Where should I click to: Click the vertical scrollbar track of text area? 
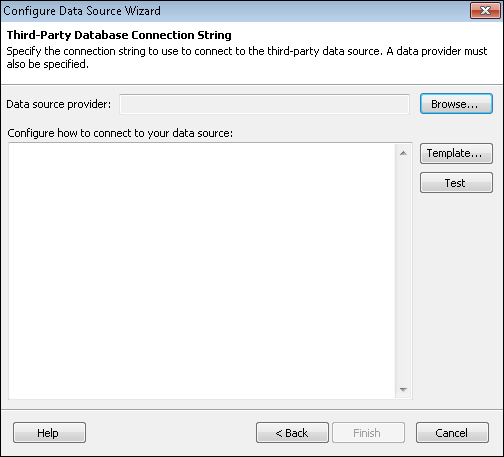point(403,271)
